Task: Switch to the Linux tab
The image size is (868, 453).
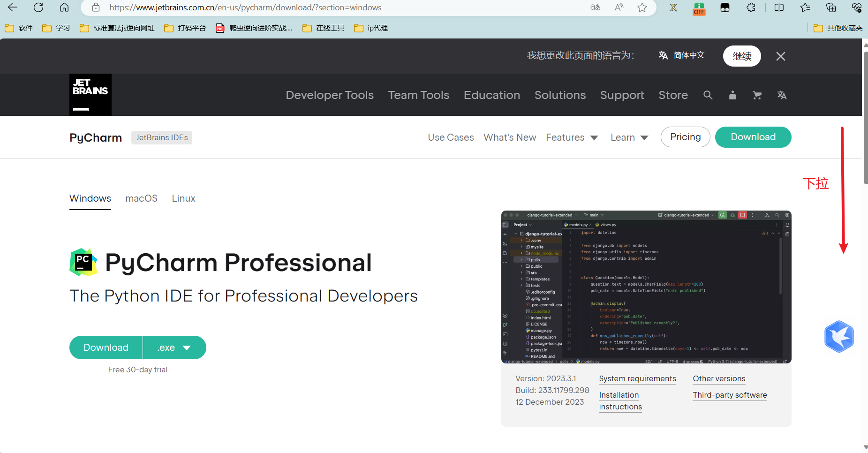Action: (183, 198)
